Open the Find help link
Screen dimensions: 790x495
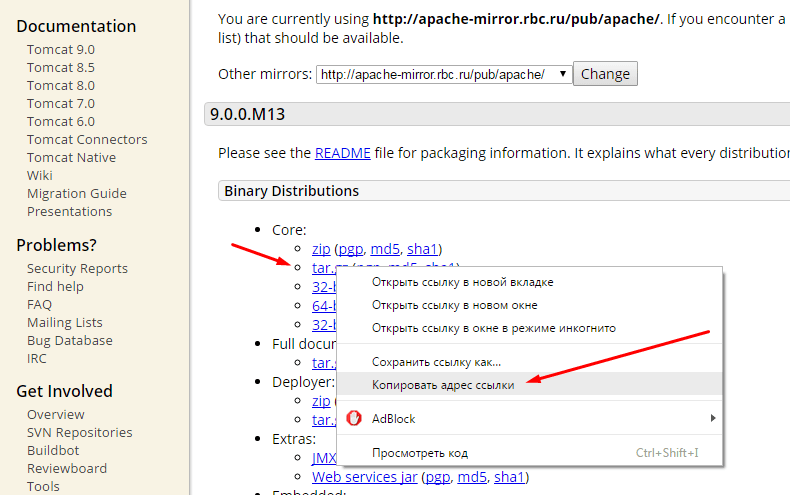click(55, 286)
